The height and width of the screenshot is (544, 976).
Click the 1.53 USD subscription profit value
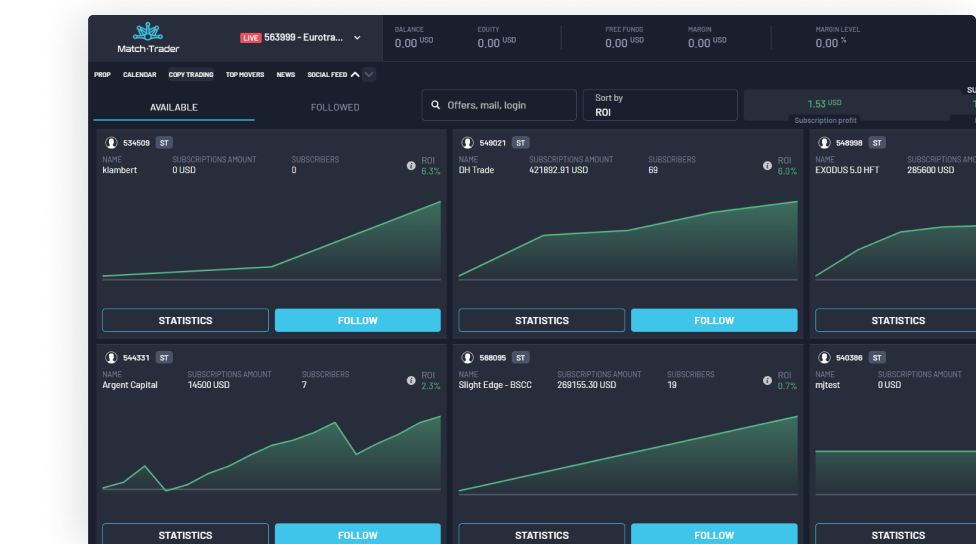824,103
